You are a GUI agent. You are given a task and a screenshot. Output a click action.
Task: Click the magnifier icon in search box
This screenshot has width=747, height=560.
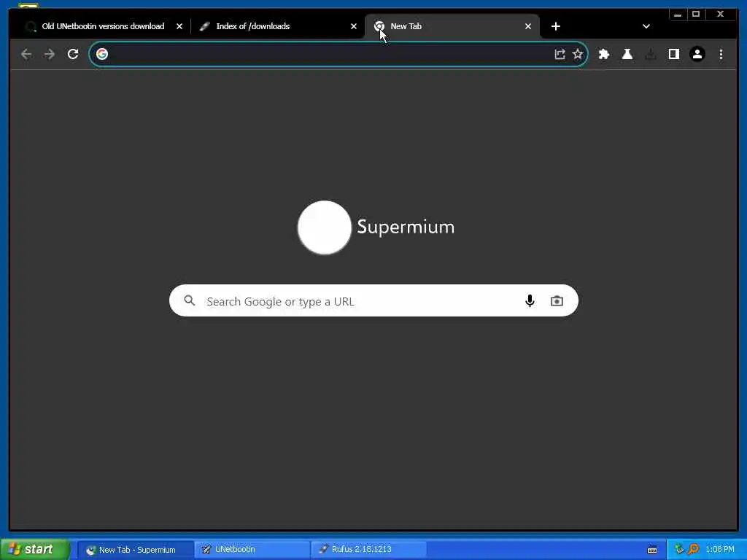pos(190,300)
